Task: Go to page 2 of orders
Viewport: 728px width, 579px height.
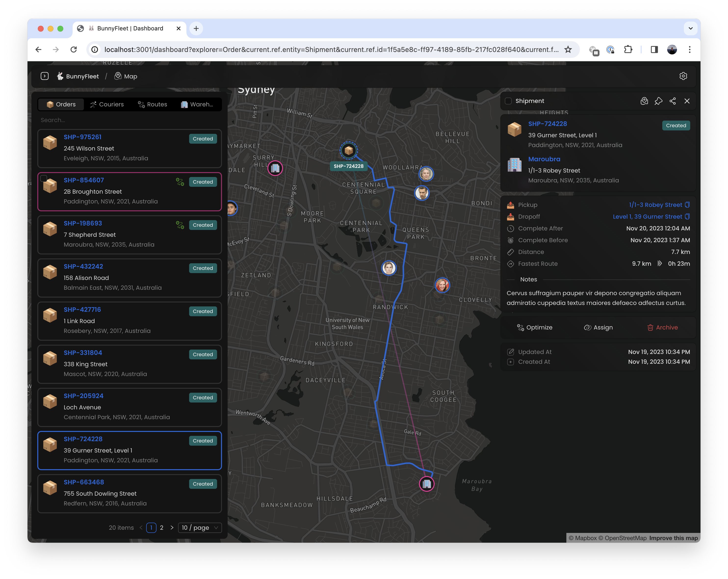Action: tap(162, 527)
